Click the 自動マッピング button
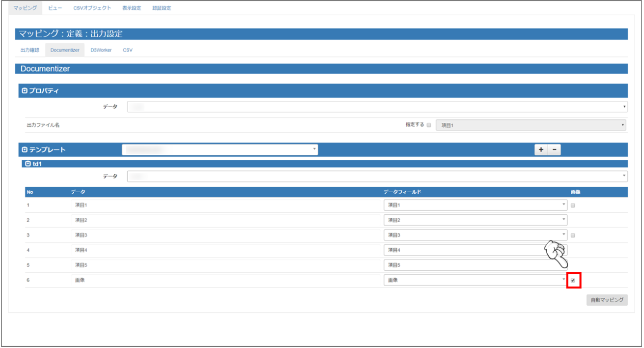 click(x=607, y=300)
